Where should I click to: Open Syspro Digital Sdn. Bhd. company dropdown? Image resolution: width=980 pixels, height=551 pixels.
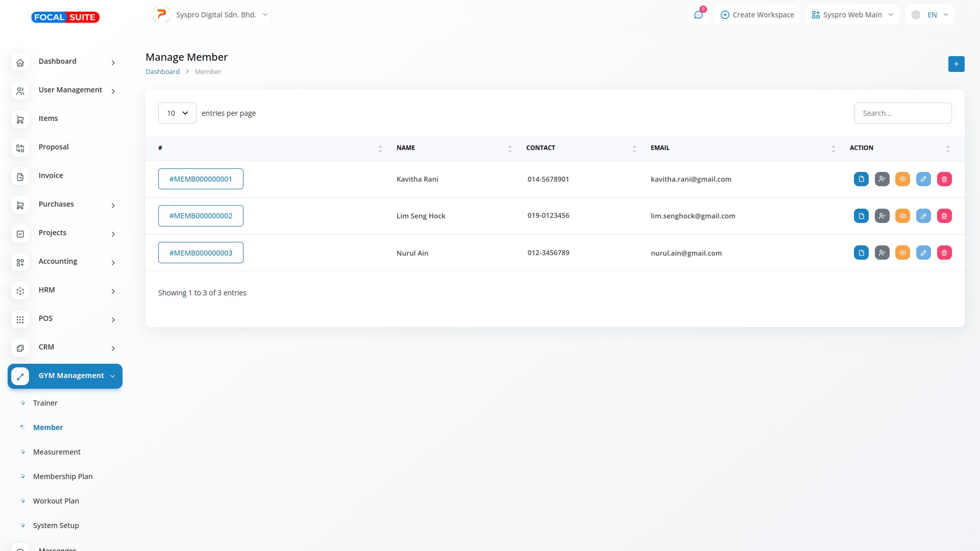(211, 15)
